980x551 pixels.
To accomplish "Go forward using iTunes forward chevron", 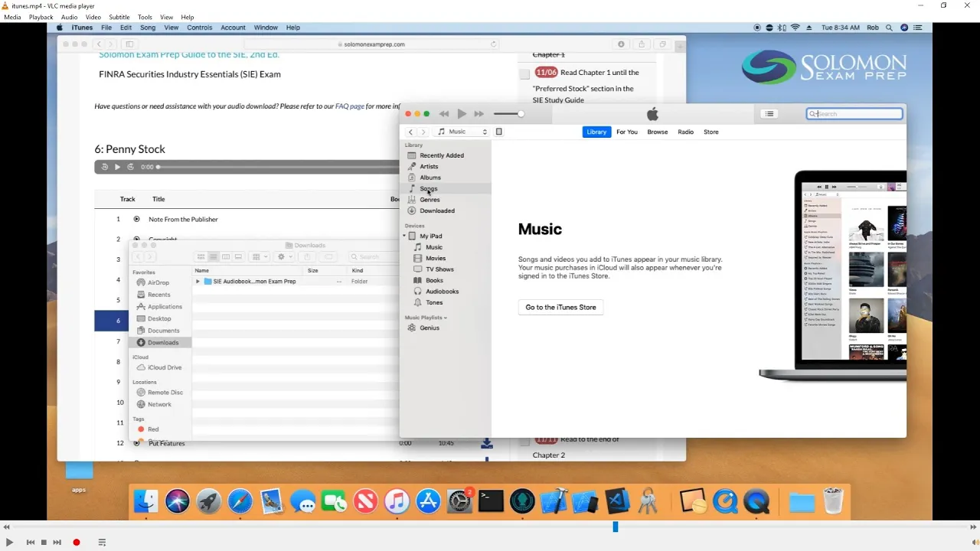I will coord(423,132).
